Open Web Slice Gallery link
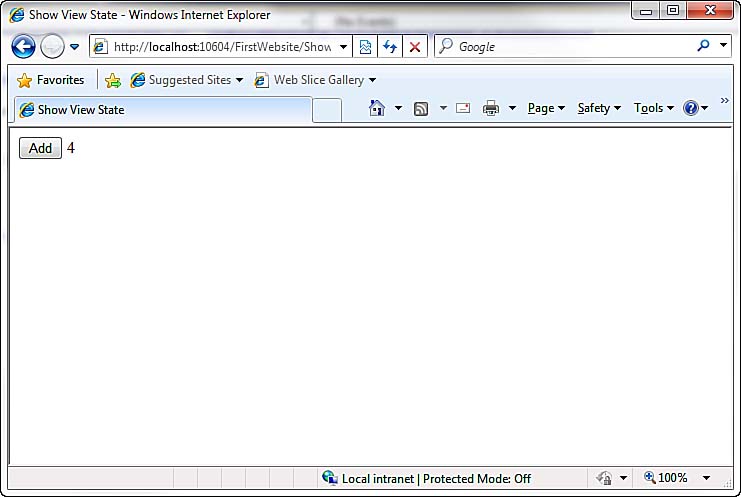 tap(315, 80)
